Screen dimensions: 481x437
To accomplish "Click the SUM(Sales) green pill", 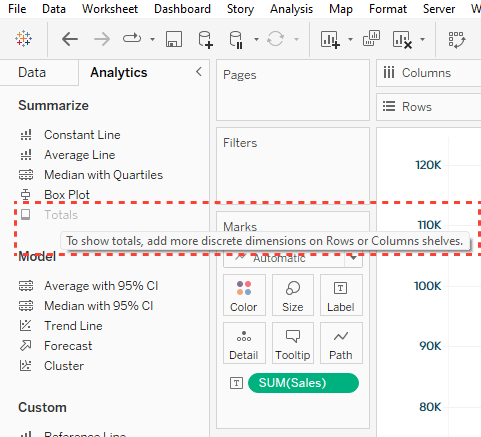I will (x=303, y=383).
